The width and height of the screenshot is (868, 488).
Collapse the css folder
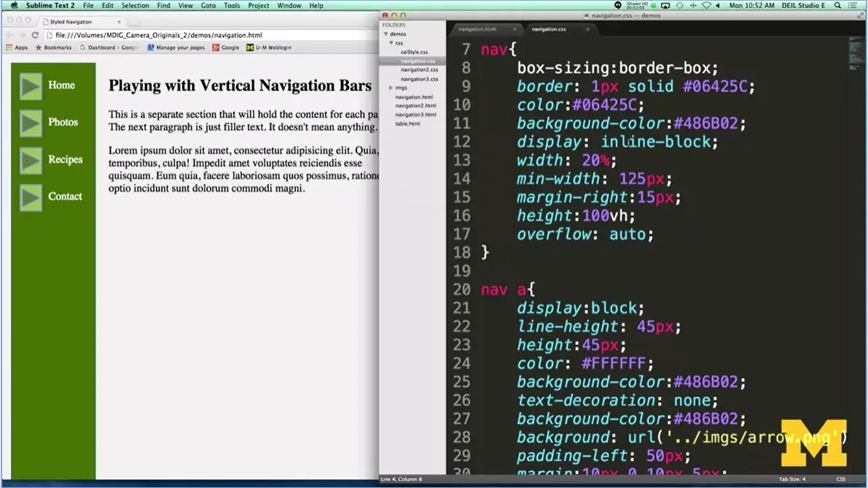click(391, 43)
